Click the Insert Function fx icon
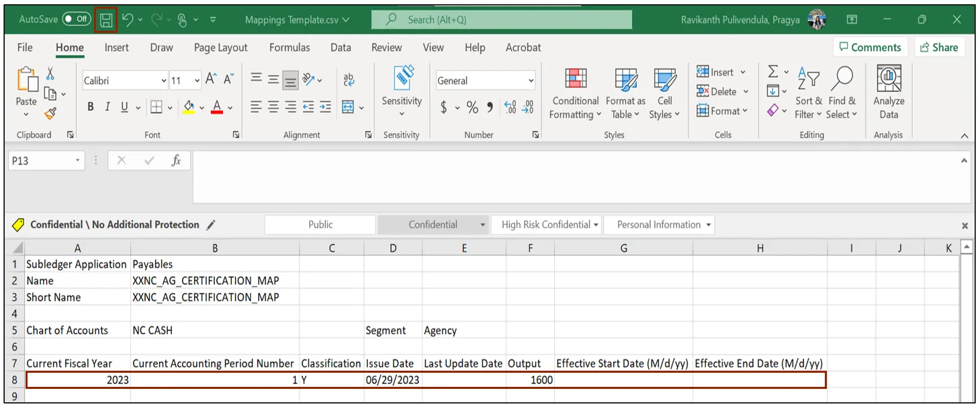The image size is (980, 407). [x=176, y=161]
